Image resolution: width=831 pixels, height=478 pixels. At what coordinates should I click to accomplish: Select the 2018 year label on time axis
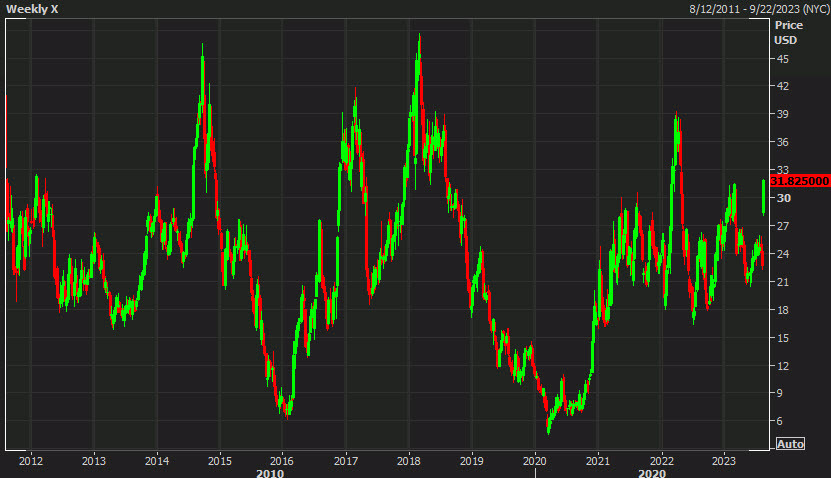click(x=409, y=461)
